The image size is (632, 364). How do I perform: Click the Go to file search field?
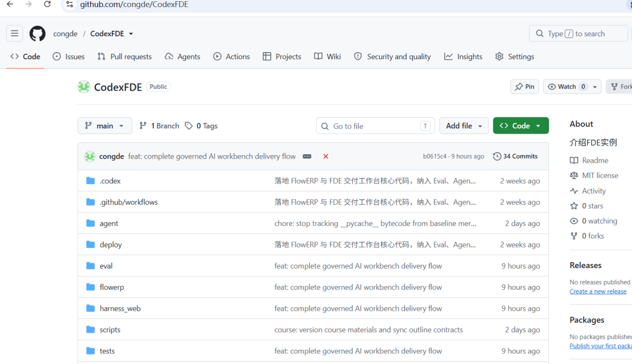click(x=376, y=126)
